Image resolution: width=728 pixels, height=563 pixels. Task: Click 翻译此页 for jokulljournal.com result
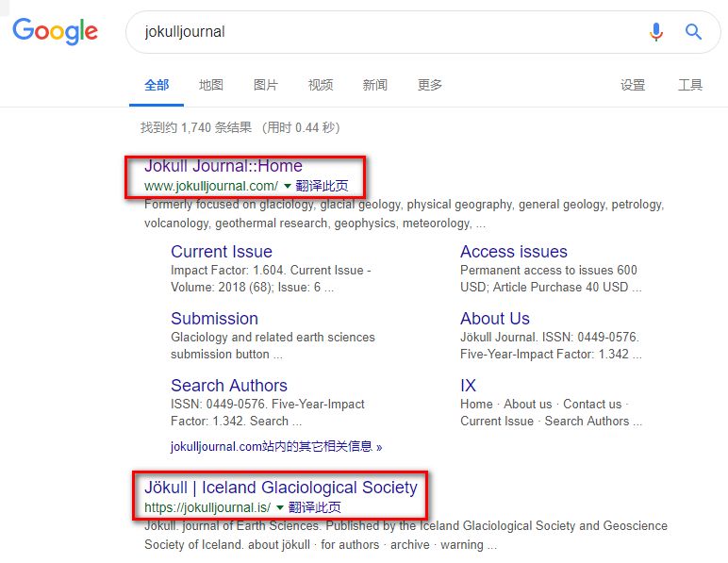coord(322,186)
